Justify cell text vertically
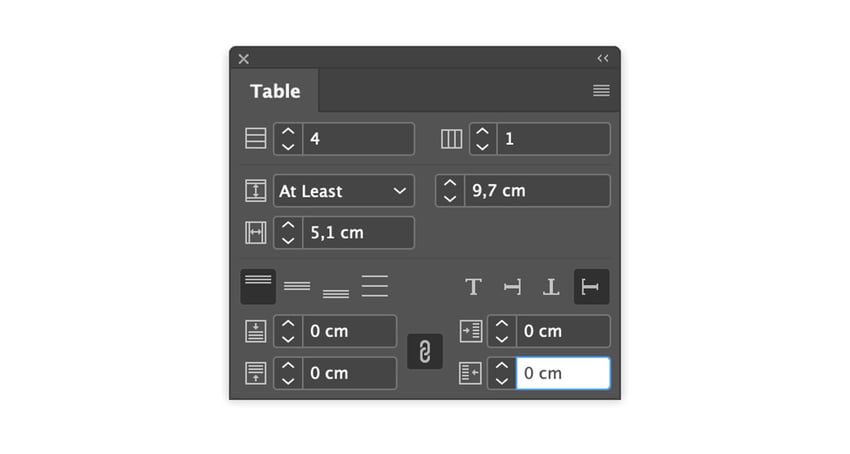The image size is (850, 454). pyautogui.click(x=374, y=287)
